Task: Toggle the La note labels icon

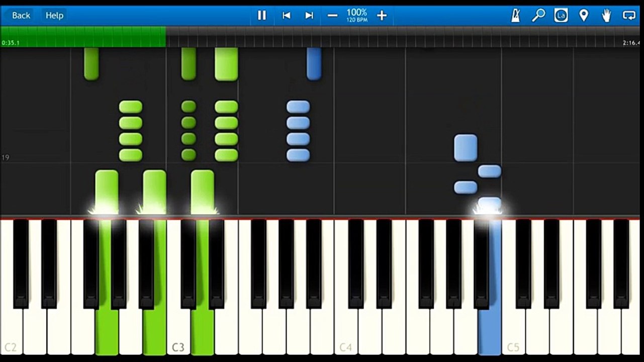Action: 561,16
